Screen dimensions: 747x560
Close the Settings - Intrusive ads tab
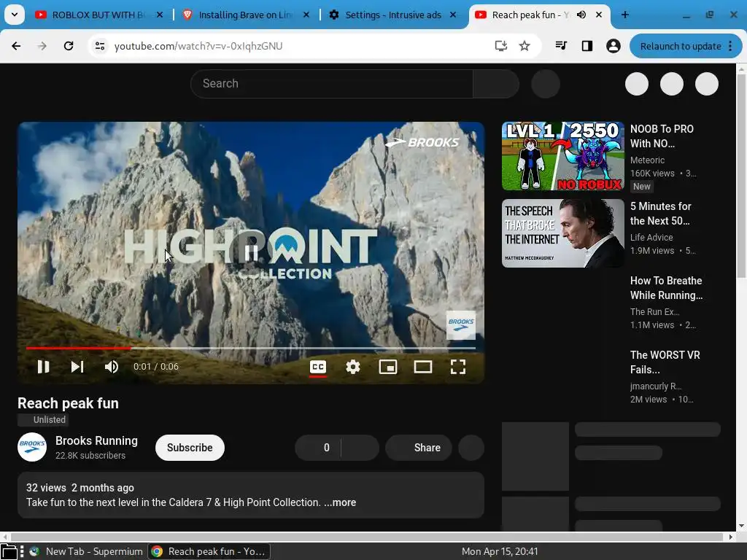click(453, 15)
